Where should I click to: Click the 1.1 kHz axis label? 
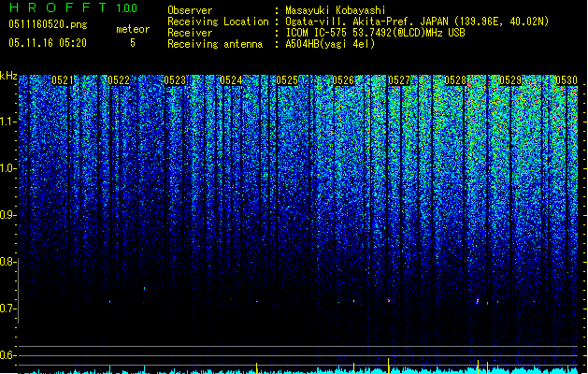7,122
